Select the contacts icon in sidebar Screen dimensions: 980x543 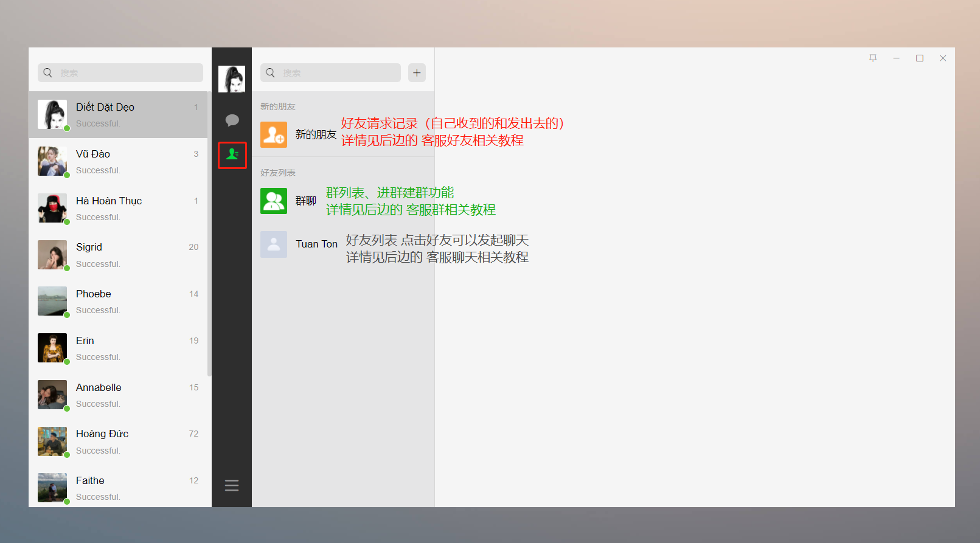[x=232, y=155]
